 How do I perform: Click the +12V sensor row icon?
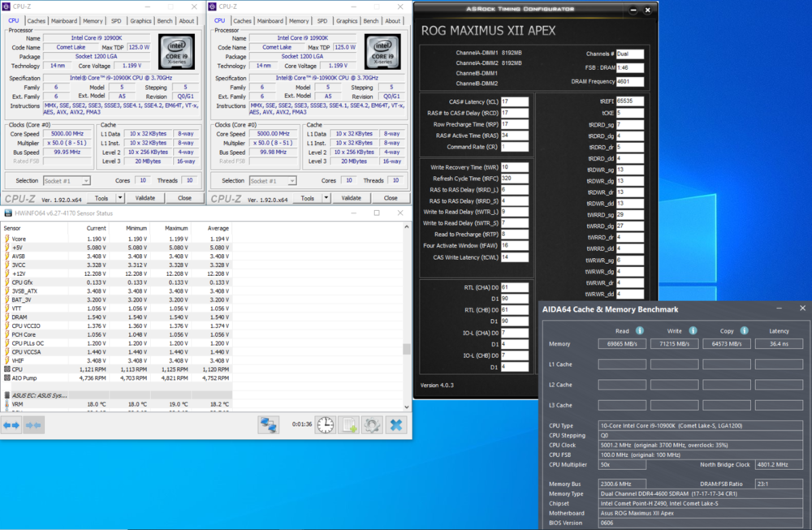click(x=6, y=274)
